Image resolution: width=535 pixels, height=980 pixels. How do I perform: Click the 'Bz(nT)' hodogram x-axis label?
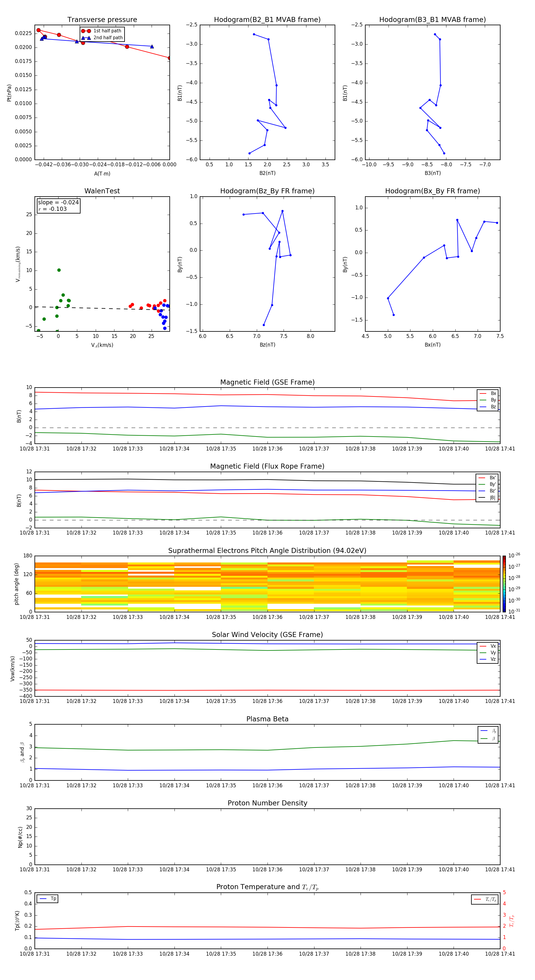click(x=267, y=345)
